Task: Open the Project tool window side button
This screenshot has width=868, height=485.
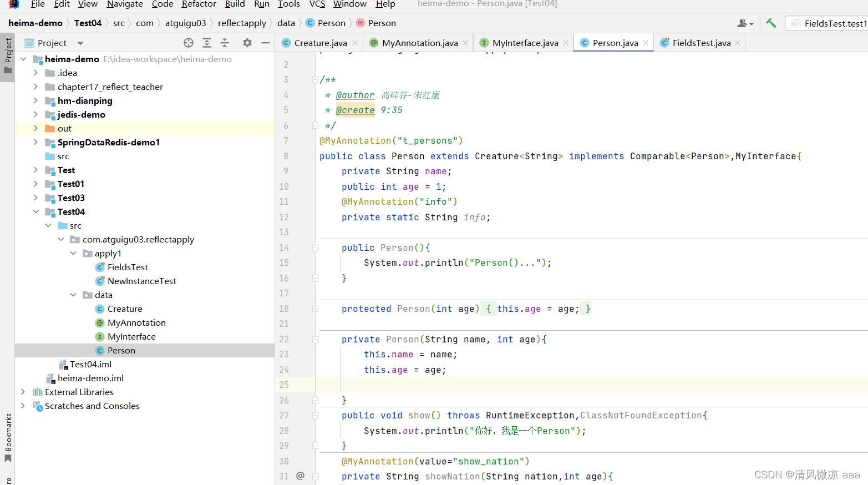Action: tap(8, 56)
